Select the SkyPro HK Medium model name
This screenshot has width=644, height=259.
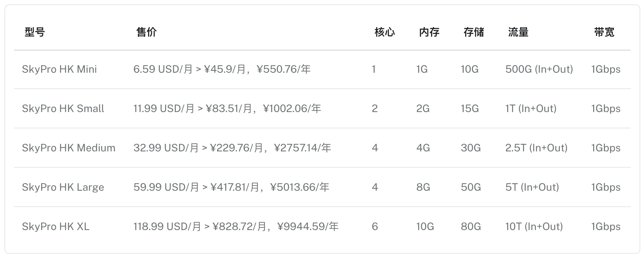click(69, 148)
